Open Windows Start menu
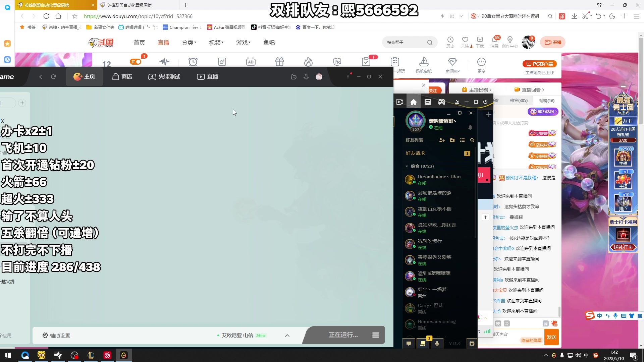Viewport: 644px width, 362px height. pos(8,355)
